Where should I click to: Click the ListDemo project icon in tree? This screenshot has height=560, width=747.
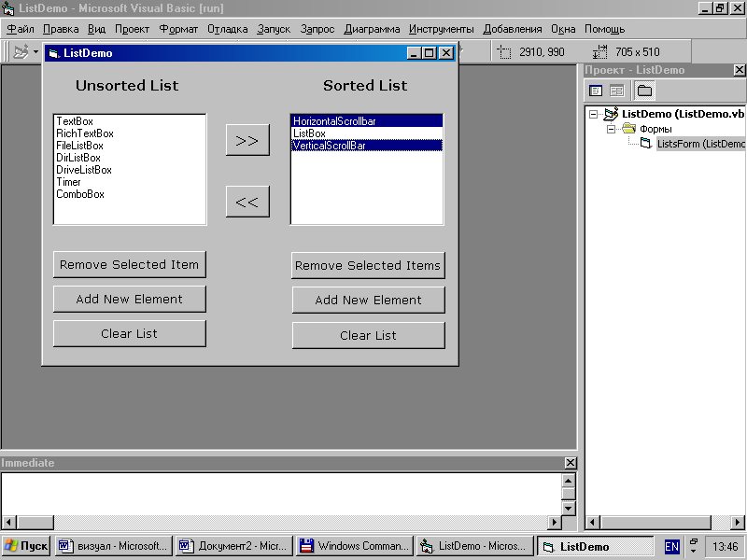click(x=612, y=114)
